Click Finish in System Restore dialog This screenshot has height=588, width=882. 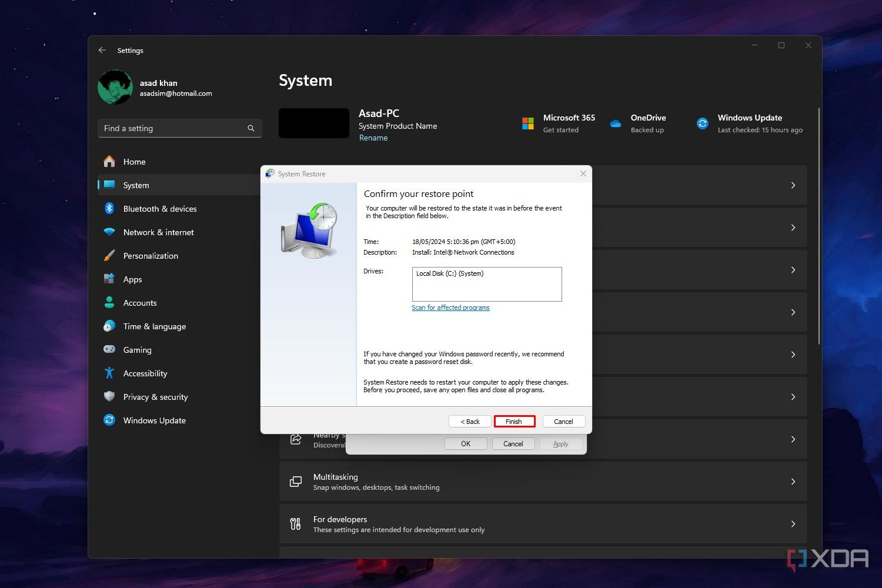(514, 421)
